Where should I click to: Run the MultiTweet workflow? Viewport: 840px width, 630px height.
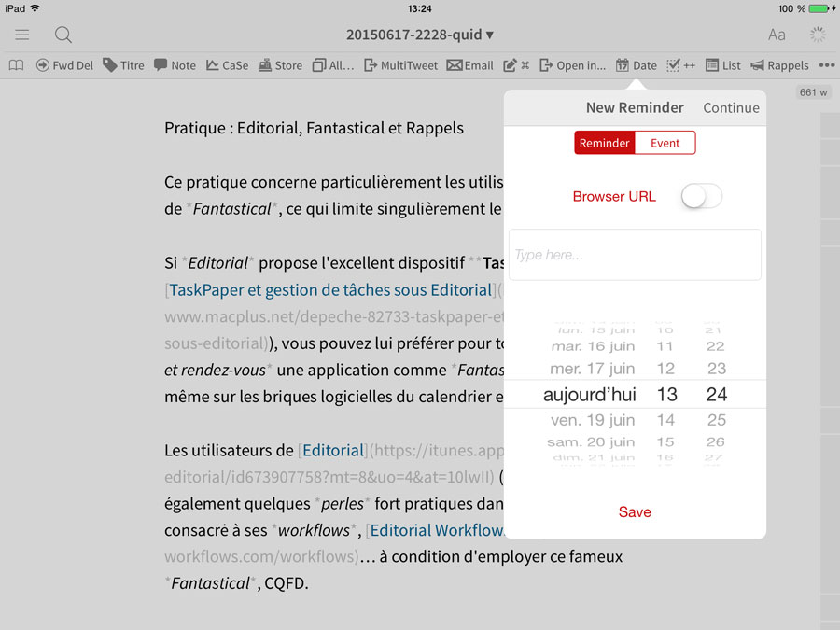pos(400,65)
